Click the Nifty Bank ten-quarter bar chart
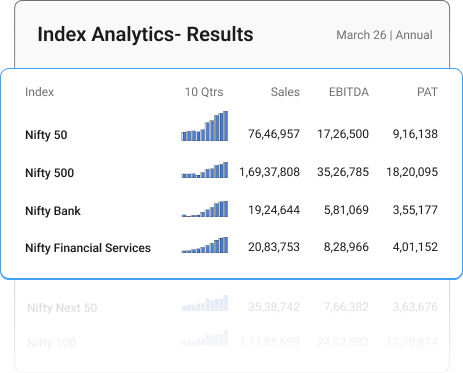Screen dimensions: 463x373 tap(205, 209)
